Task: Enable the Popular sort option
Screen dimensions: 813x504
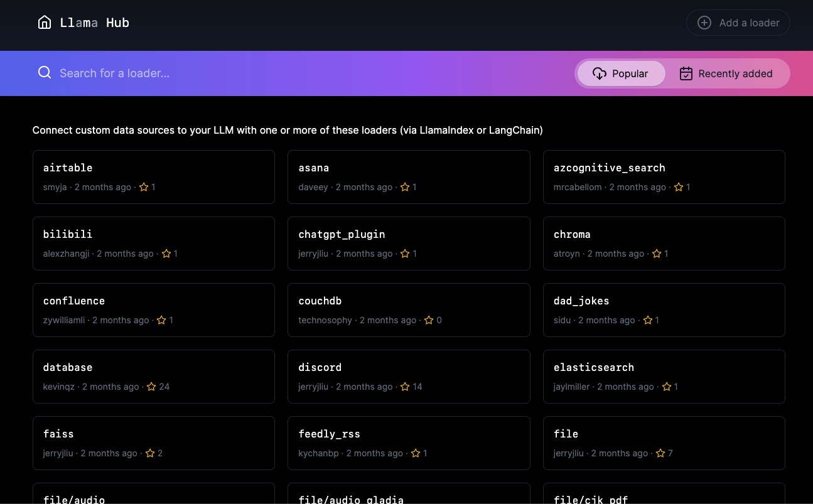Action: [x=621, y=73]
